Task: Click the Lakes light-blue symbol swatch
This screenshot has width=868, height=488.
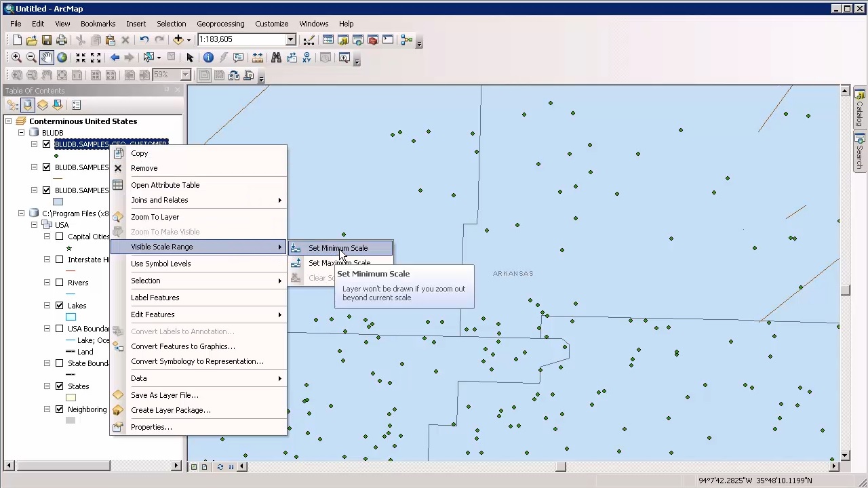Action: coord(71,317)
